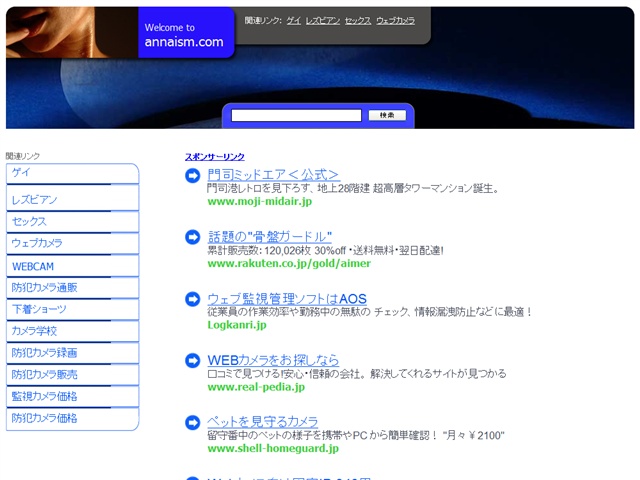640x480 pixels.
Task: Open the 話題の"骨盤ガードル" ad title
Action: click(x=270, y=236)
